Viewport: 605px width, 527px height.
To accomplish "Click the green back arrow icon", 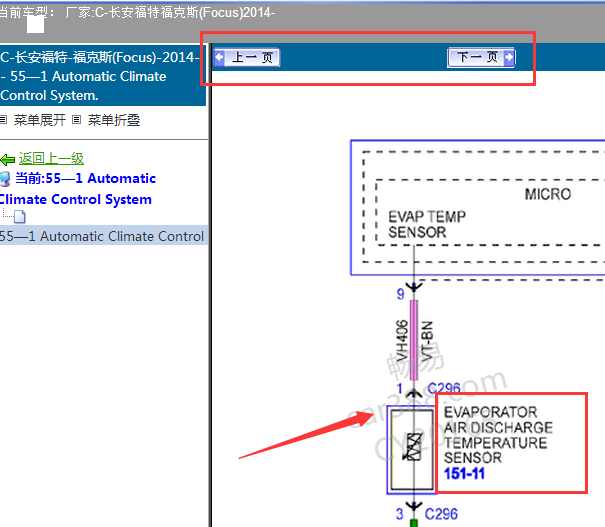I will click(x=8, y=159).
